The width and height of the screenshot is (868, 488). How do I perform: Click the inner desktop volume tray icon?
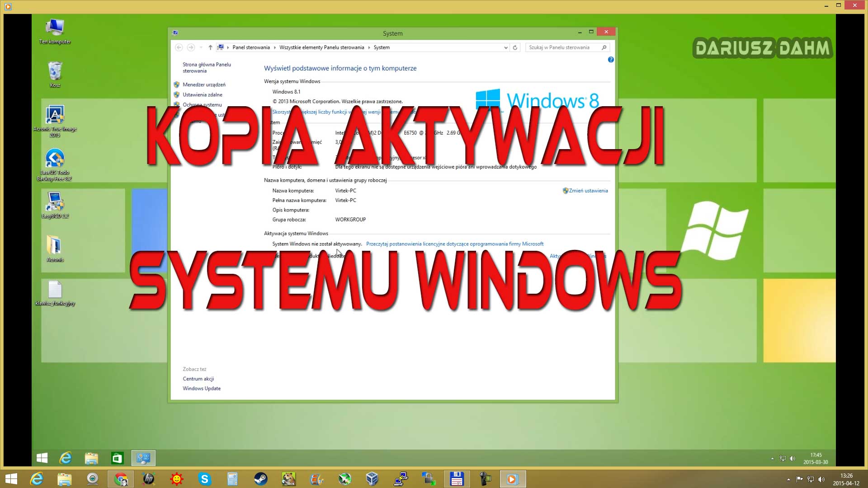click(792, 459)
